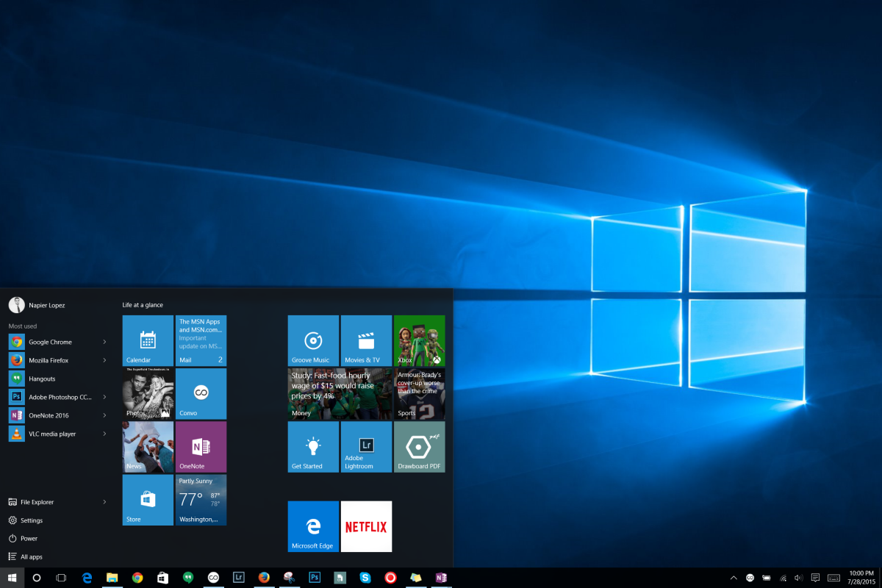
Task: Open Adobe Lightroom tile in Start menu
Action: tap(366, 446)
